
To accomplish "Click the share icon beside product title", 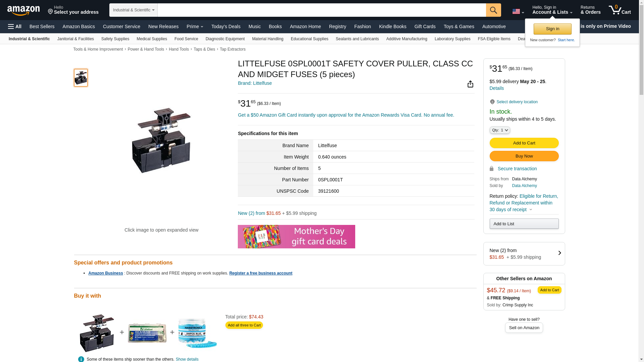I will [470, 84].
